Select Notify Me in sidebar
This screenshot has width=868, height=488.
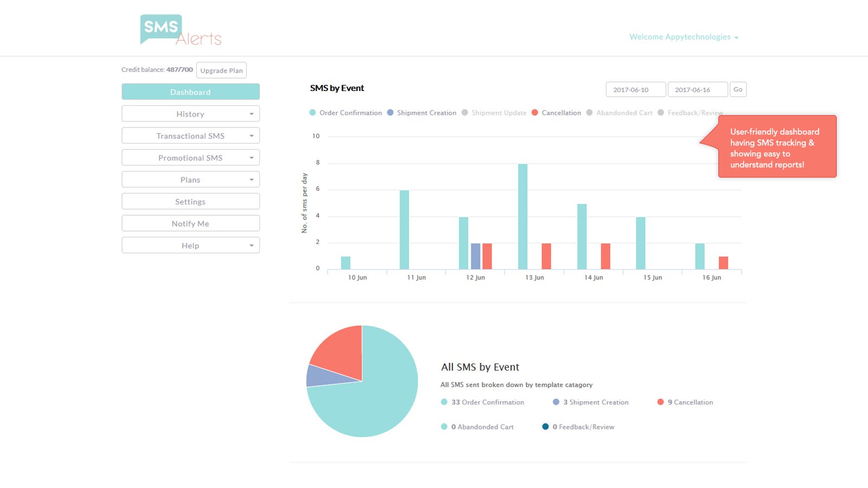click(x=190, y=223)
